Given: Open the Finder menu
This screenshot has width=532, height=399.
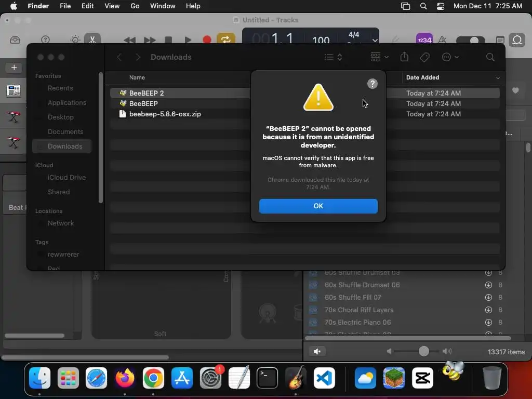Looking at the screenshot, I should pyautogui.click(x=38, y=6).
